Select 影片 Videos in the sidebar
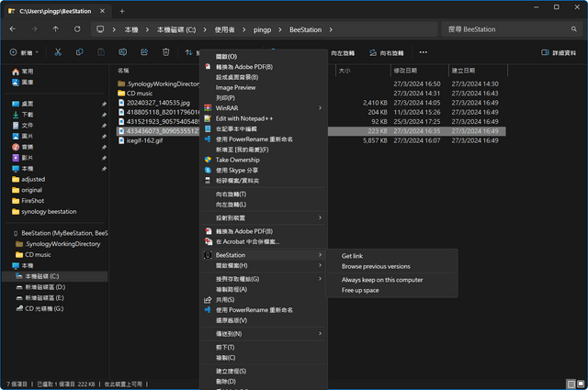588x390 pixels. tap(23, 158)
